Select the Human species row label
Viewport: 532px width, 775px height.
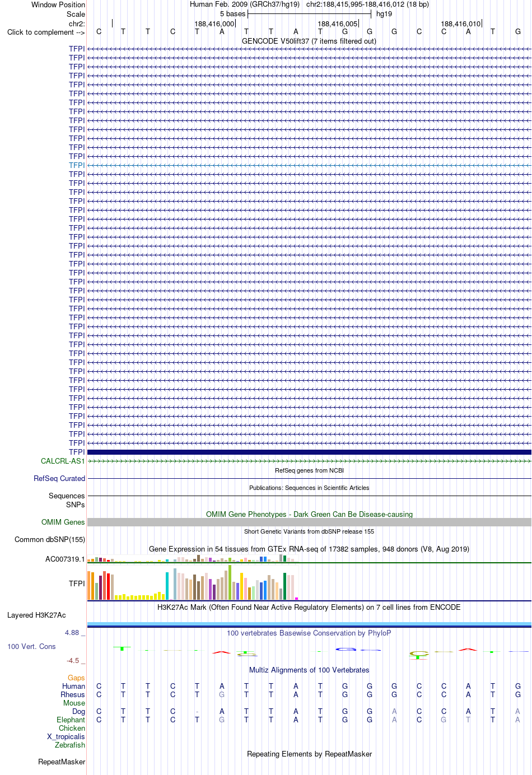pos(73,686)
